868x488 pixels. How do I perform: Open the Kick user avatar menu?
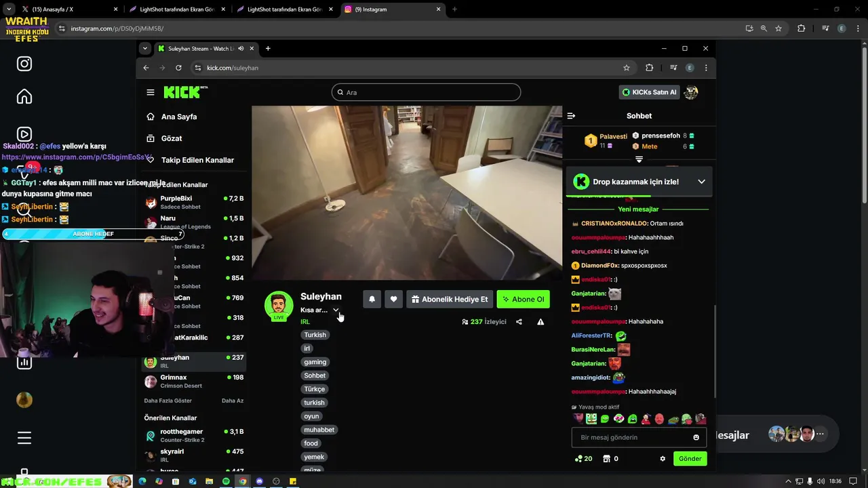[691, 92]
